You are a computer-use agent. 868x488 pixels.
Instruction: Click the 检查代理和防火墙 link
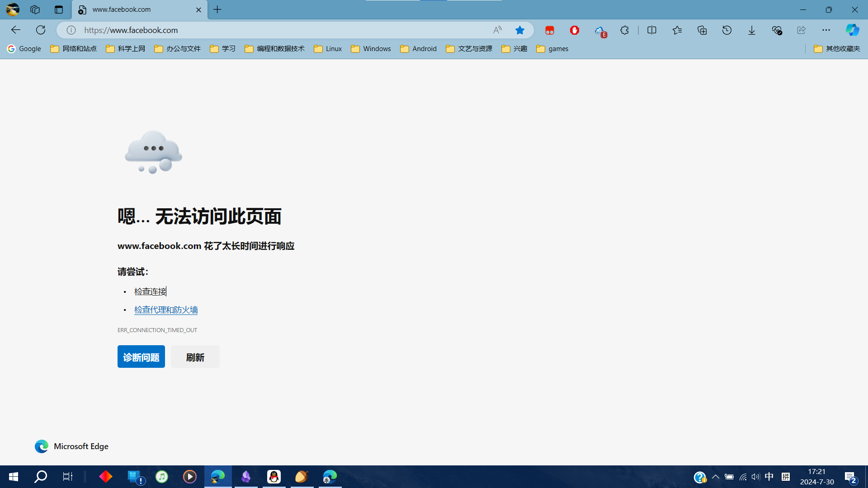(x=166, y=310)
